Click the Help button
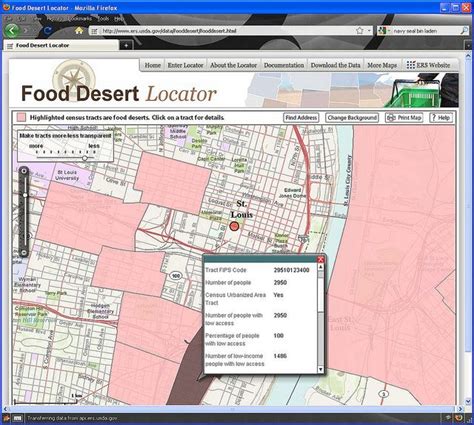Screen dimensions: 474x425 coord(441,118)
